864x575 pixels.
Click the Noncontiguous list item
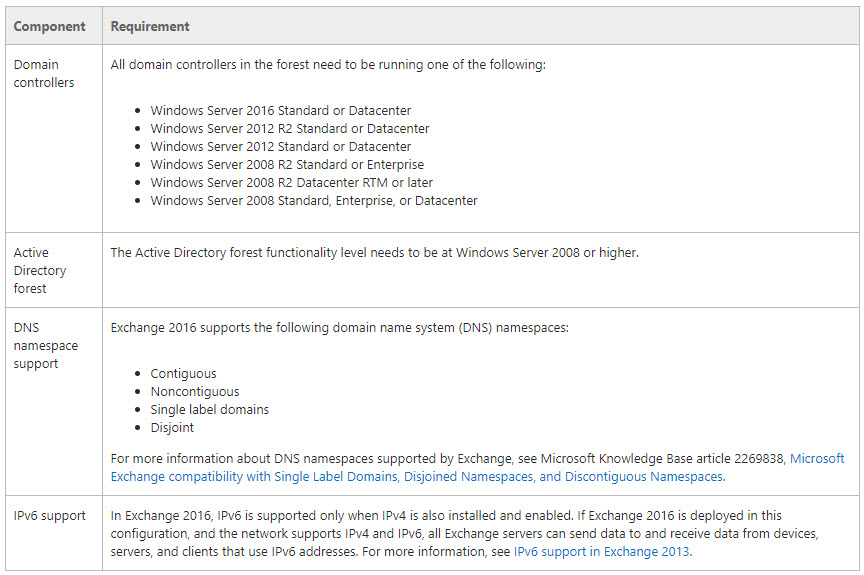pyautogui.click(x=195, y=392)
